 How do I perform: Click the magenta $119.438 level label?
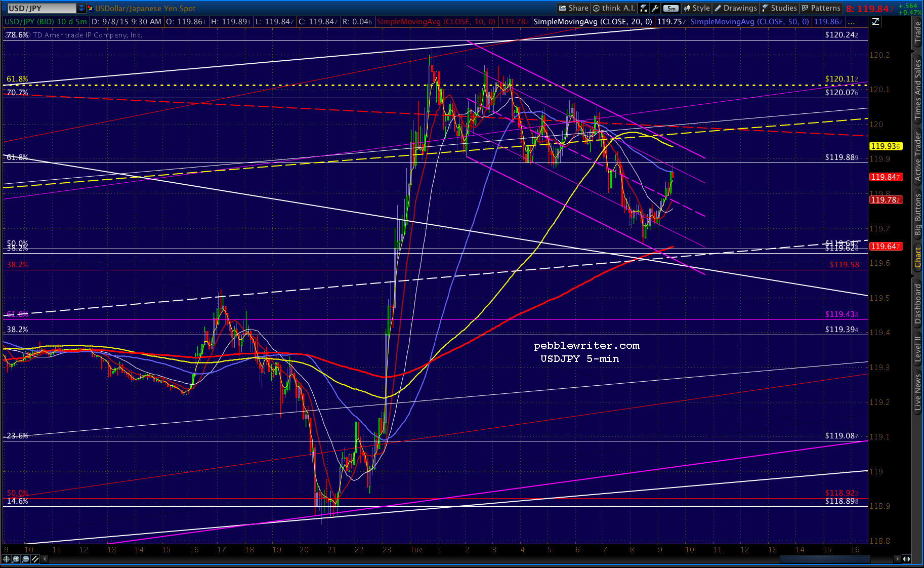pyautogui.click(x=842, y=314)
